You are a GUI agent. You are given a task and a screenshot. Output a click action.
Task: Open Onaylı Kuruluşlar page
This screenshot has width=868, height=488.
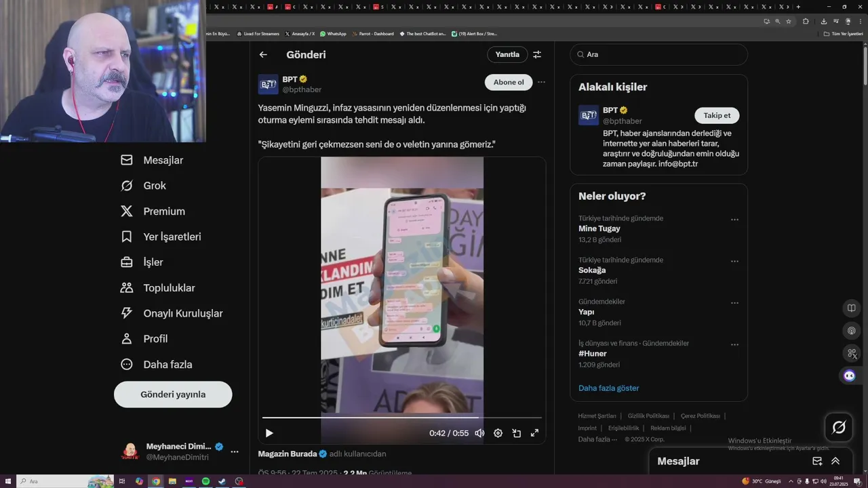pyautogui.click(x=172, y=313)
